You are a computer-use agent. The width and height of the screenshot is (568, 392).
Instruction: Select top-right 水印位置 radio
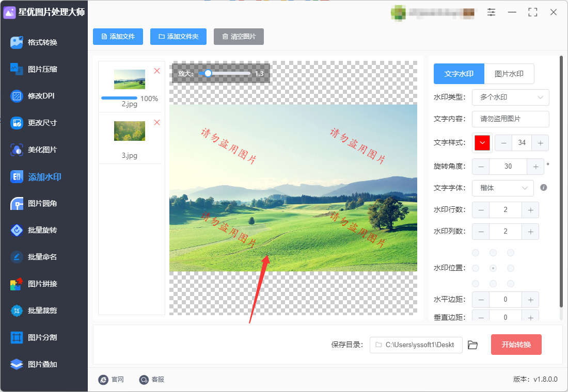coord(510,253)
